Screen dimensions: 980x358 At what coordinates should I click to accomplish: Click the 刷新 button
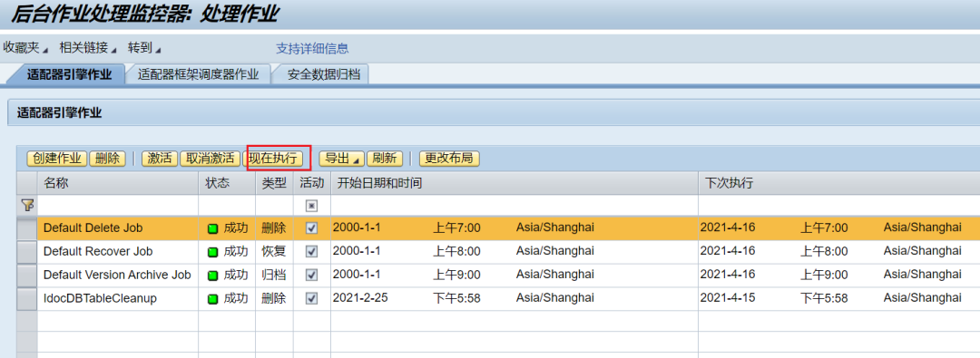tap(385, 159)
